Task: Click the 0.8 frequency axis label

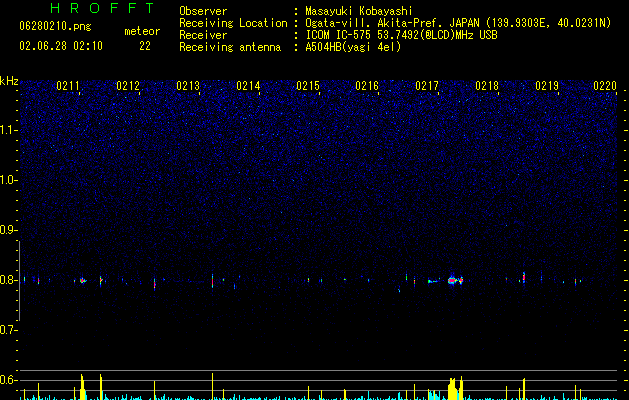Action: tap(8, 280)
